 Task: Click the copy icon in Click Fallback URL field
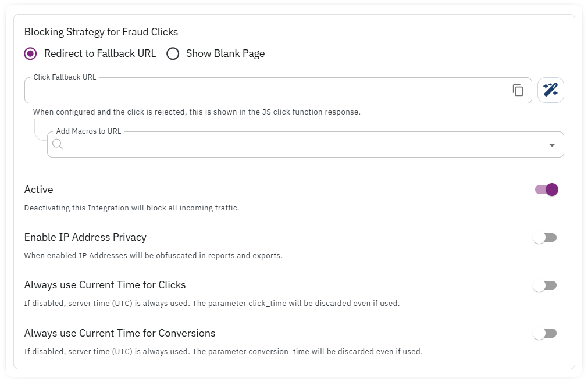click(518, 90)
